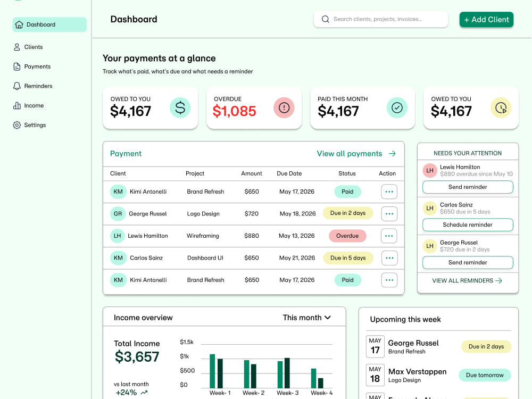Open actions menu for last Kimi Antonelli row

(x=389, y=280)
